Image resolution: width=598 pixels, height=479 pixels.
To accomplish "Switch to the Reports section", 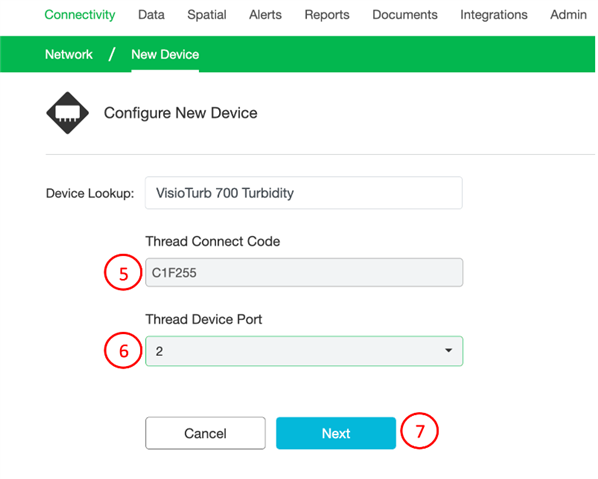I will pos(327,14).
